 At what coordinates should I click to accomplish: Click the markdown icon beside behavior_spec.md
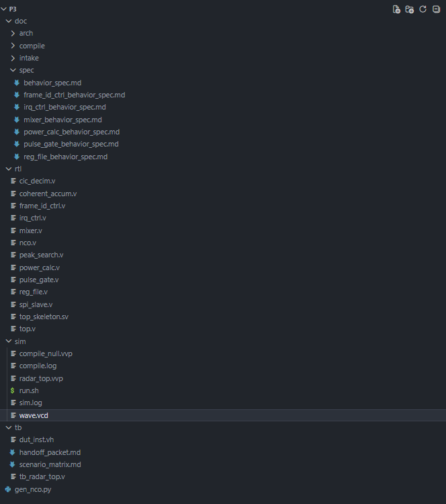17,83
